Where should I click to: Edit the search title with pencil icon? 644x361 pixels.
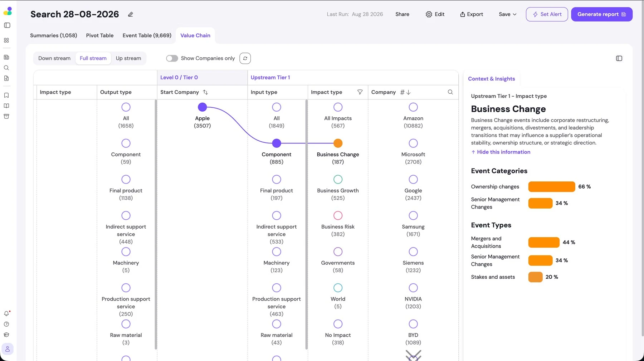click(x=131, y=14)
